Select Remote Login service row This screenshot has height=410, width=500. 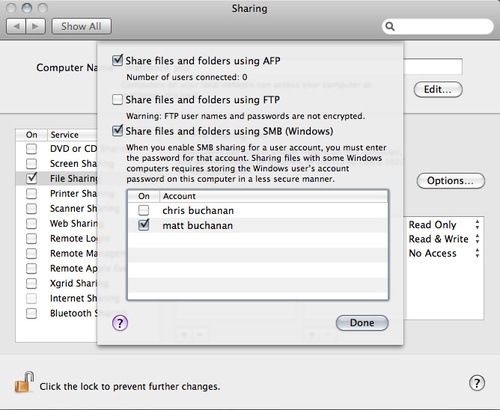tap(57, 238)
